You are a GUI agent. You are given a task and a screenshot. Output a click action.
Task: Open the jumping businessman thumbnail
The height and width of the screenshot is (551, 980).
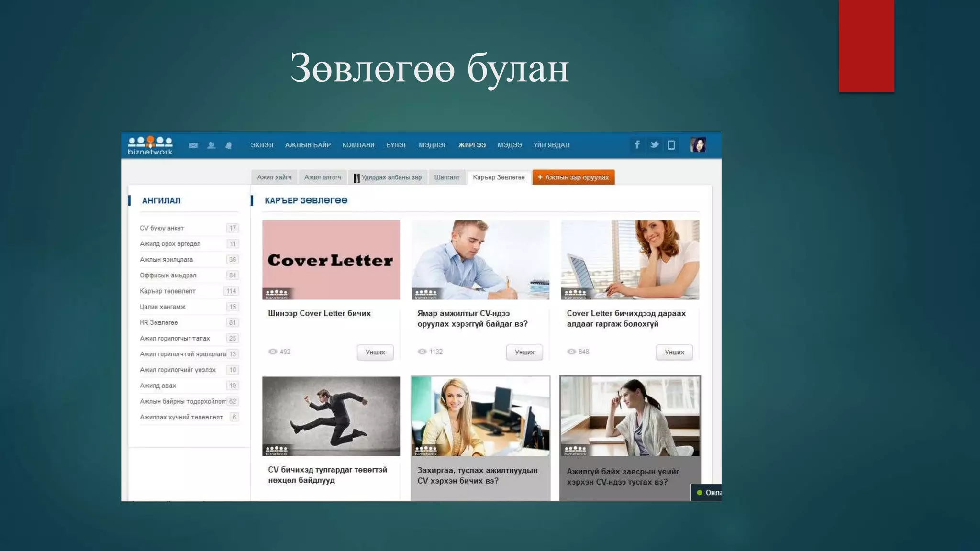click(x=331, y=416)
